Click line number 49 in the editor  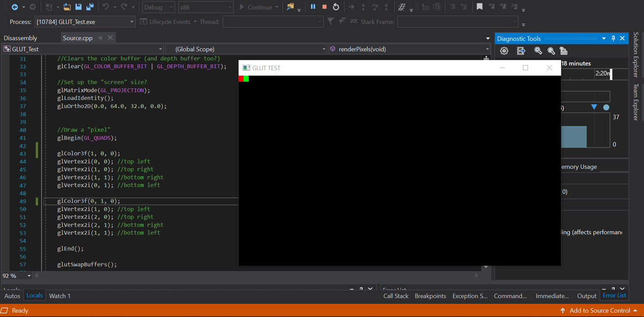click(x=23, y=201)
